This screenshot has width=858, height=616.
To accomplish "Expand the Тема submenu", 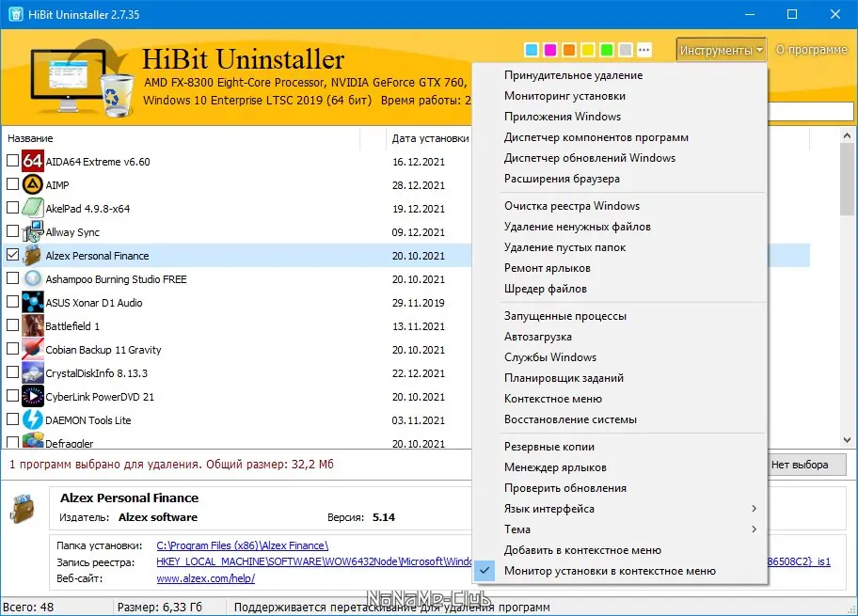I will (620, 529).
